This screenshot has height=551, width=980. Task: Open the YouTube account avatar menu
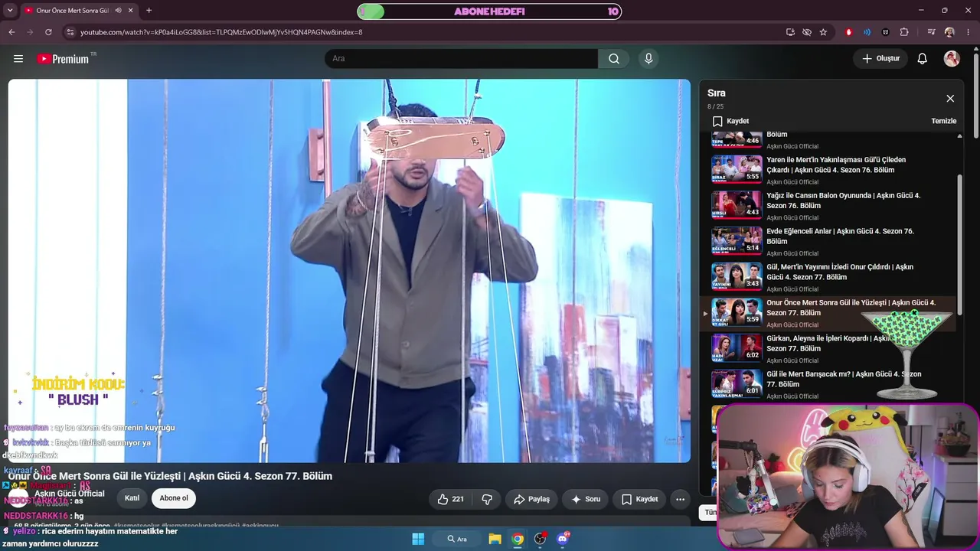(x=952, y=59)
